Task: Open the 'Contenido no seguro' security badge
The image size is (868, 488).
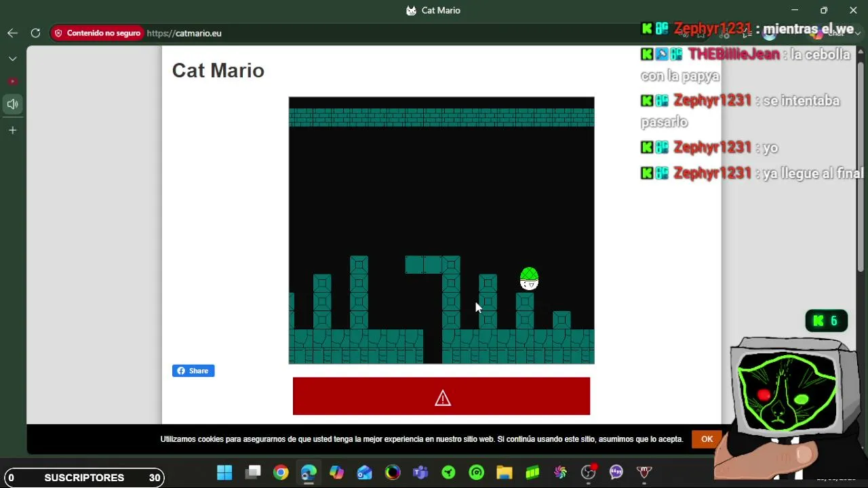Action: (98, 33)
